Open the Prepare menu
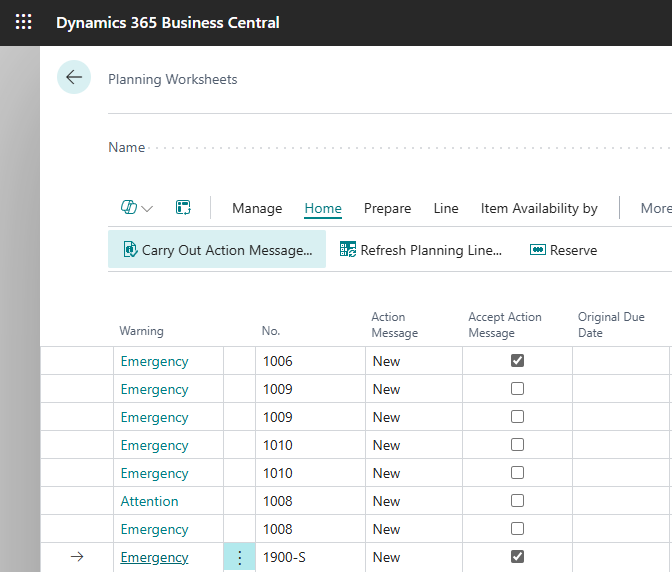The width and height of the screenshot is (672, 572). pos(387,208)
